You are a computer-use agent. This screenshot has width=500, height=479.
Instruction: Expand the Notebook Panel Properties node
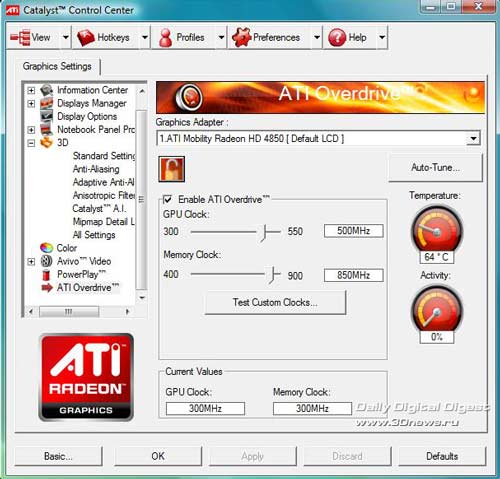(31, 130)
